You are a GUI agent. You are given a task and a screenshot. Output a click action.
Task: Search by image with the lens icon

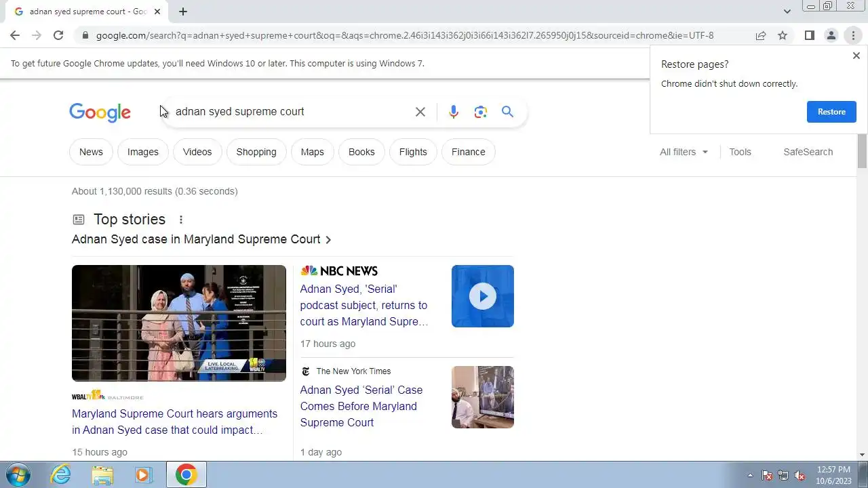coord(481,112)
